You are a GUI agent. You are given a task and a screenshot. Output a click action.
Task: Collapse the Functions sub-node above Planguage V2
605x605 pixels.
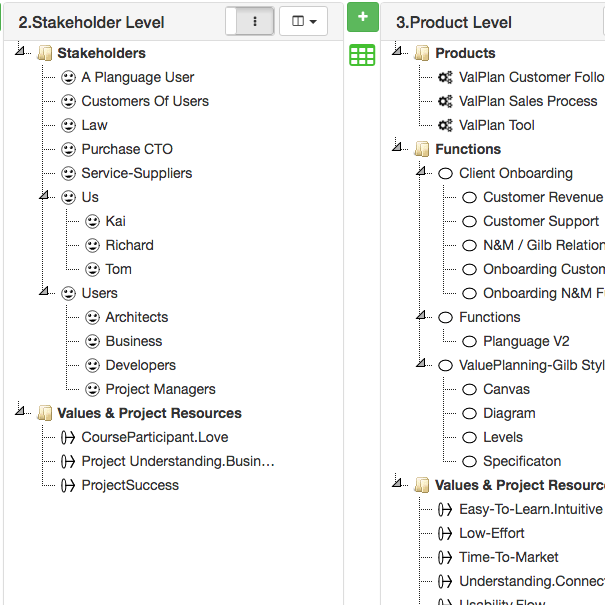click(x=421, y=315)
